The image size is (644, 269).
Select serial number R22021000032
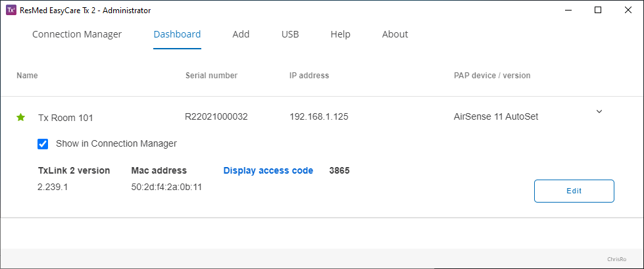(216, 116)
